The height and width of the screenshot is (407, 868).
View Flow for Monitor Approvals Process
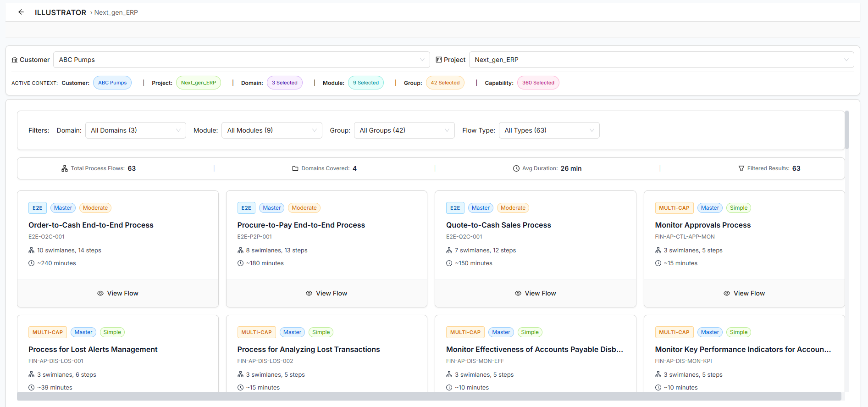click(744, 294)
